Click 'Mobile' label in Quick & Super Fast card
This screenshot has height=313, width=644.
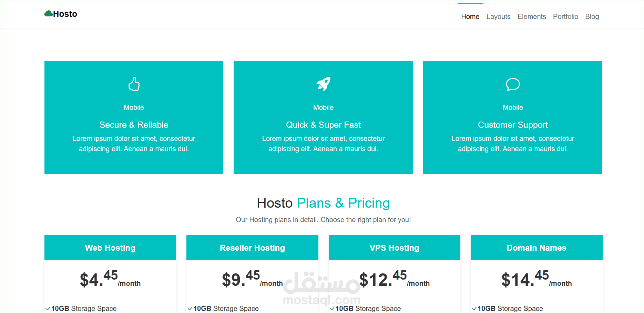pos(323,107)
